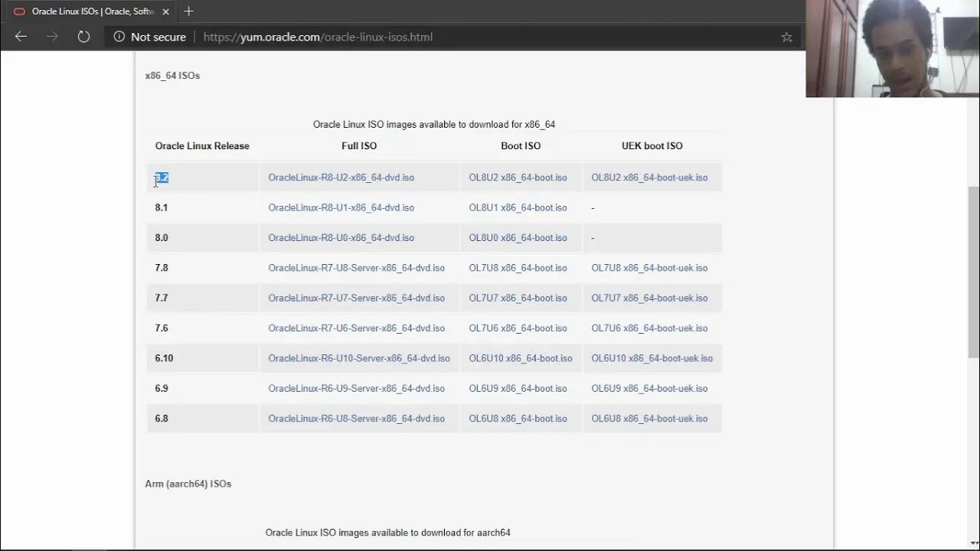Screen dimensions: 980x551
Task: Click the Arm (aarch64) ISOs heading
Action: coord(188,484)
